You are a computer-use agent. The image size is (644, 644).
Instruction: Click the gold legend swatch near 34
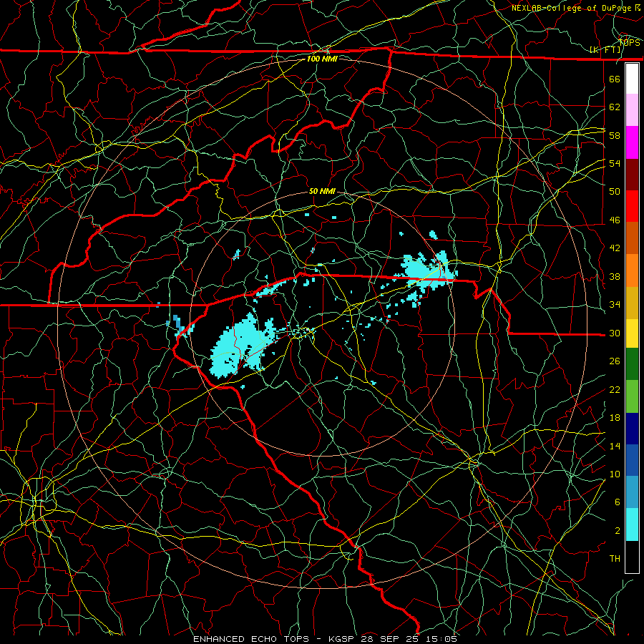[x=632, y=303]
